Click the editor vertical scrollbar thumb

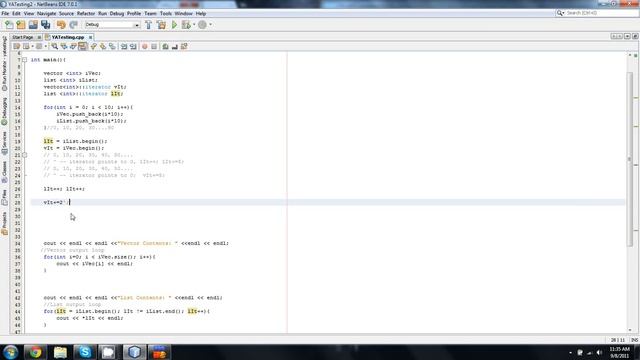pos(629,159)
